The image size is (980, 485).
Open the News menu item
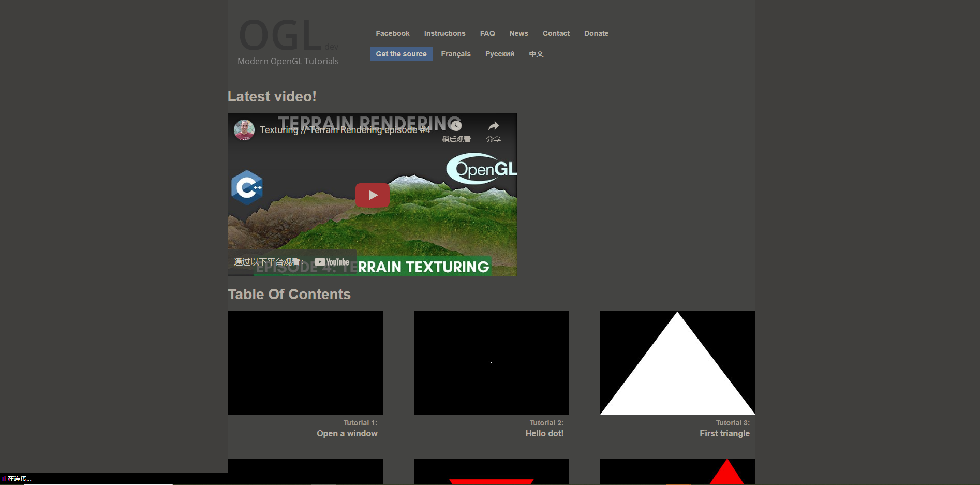tap(518, 33)
